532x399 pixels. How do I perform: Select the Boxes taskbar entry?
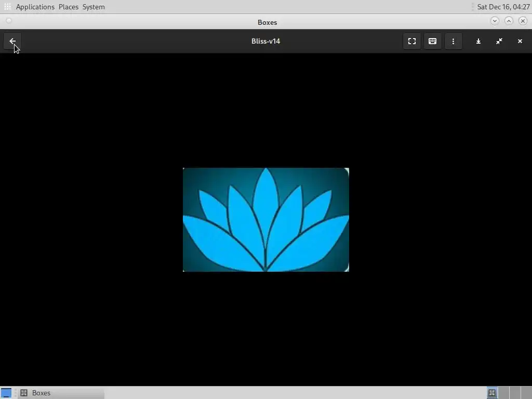[x=61, y=393]
